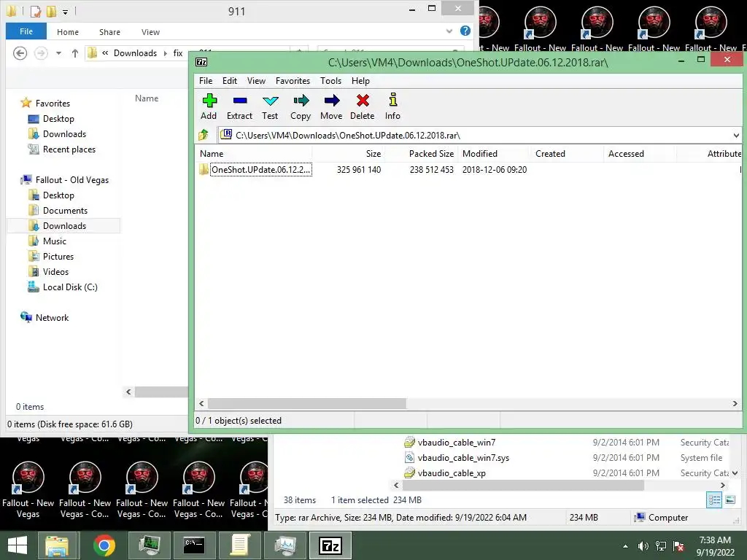747x560 pixels.
Task: Click fix in the Explorer breadcrumb
Action: (178, 53)
